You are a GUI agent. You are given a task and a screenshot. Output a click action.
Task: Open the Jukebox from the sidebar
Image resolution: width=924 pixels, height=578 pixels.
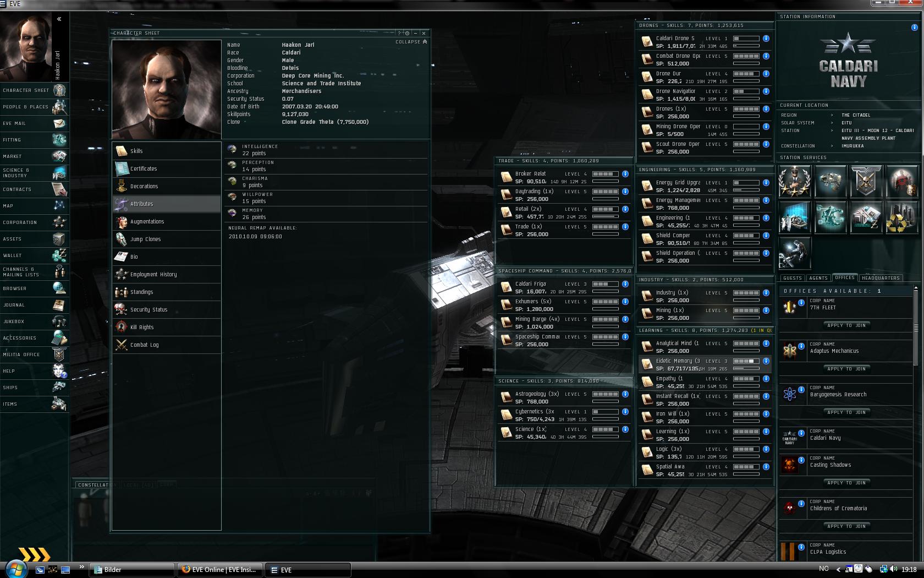coord(34,321)
